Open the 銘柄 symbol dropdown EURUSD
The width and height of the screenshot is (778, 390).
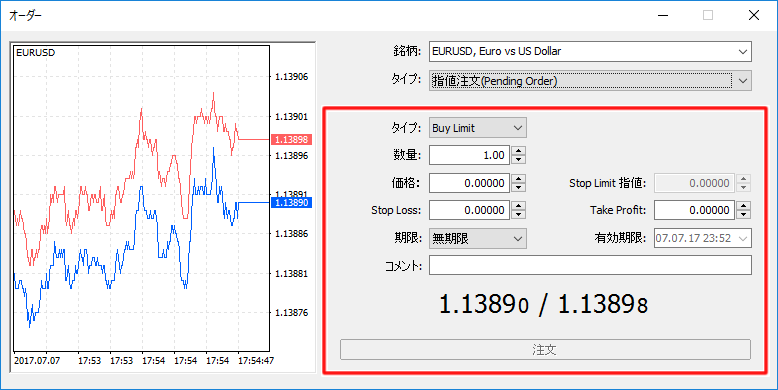[590, 52]
